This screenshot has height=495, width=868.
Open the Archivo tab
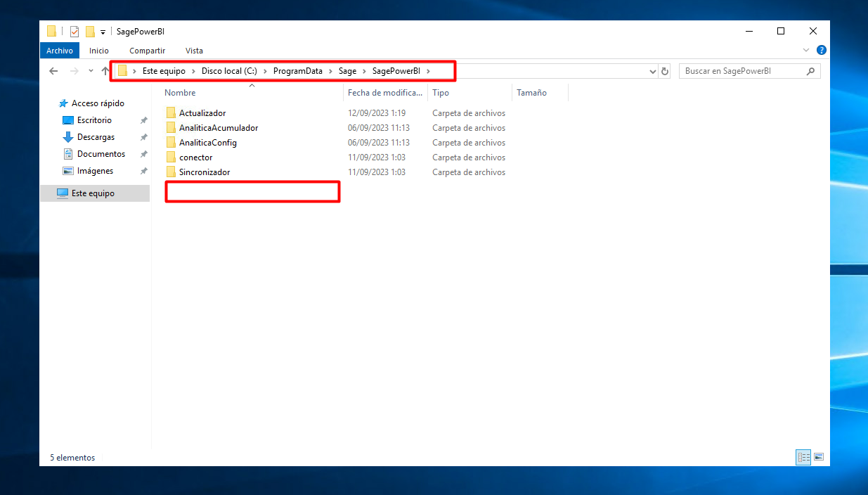tap(60, 51)
